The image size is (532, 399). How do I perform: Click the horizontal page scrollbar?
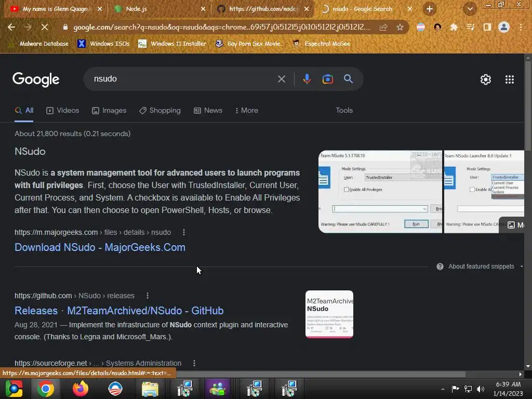[321, 374]
